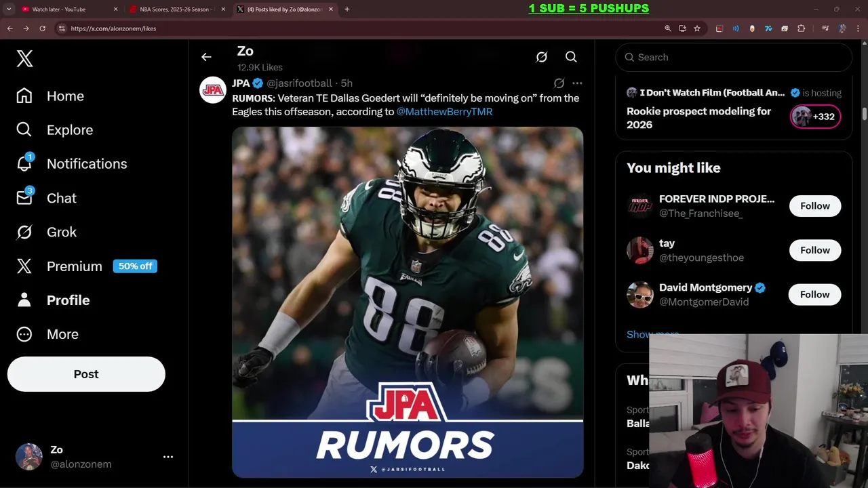Reload the page with the refresh button

42,28
